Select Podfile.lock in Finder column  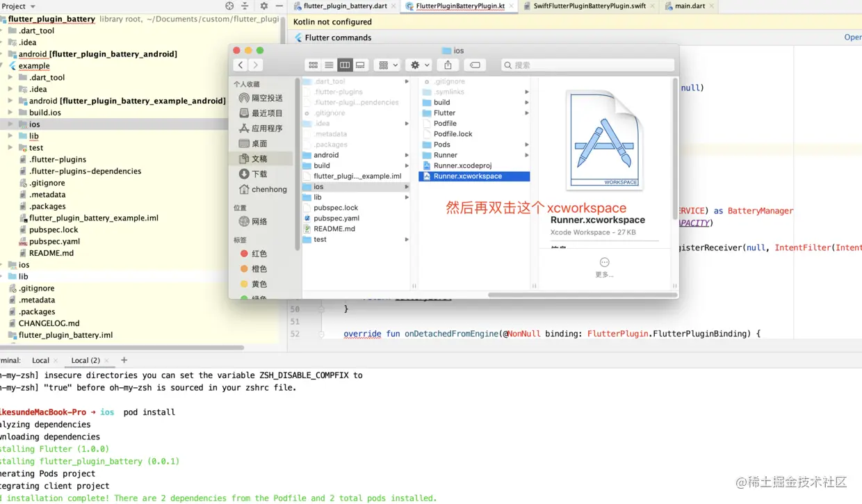click(453, 134)
